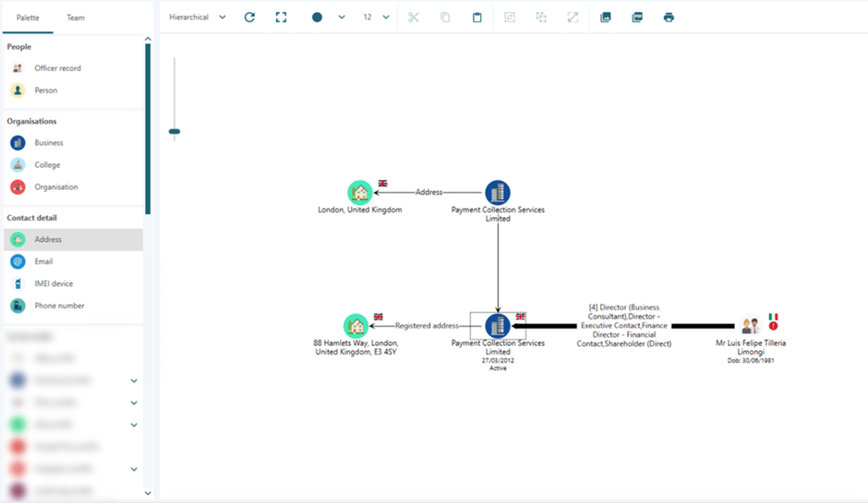Click the copy icon in toolbar
Viewport: 868px width, 503px height.
(x=445, y=18)
